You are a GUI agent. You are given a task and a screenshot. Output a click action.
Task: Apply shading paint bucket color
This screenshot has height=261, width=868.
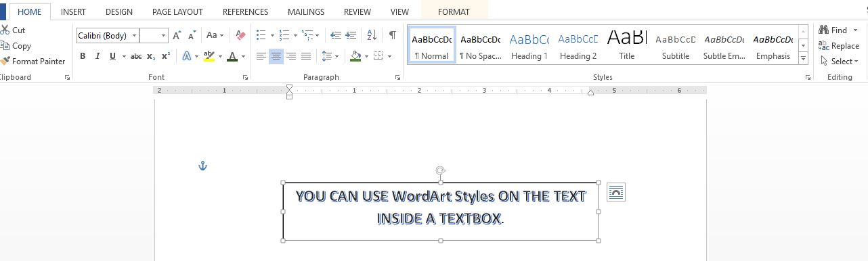[x=355, y=56]
